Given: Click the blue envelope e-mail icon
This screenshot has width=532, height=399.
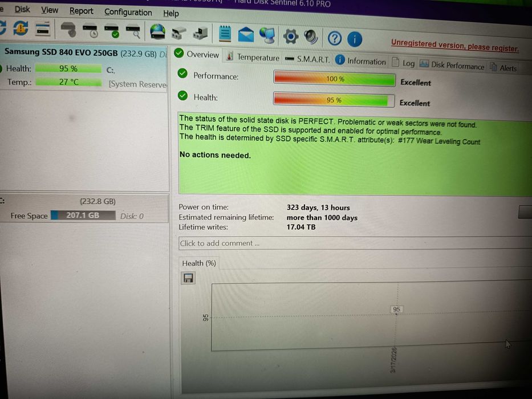Looking at the screenshot, I should (246, 35).
